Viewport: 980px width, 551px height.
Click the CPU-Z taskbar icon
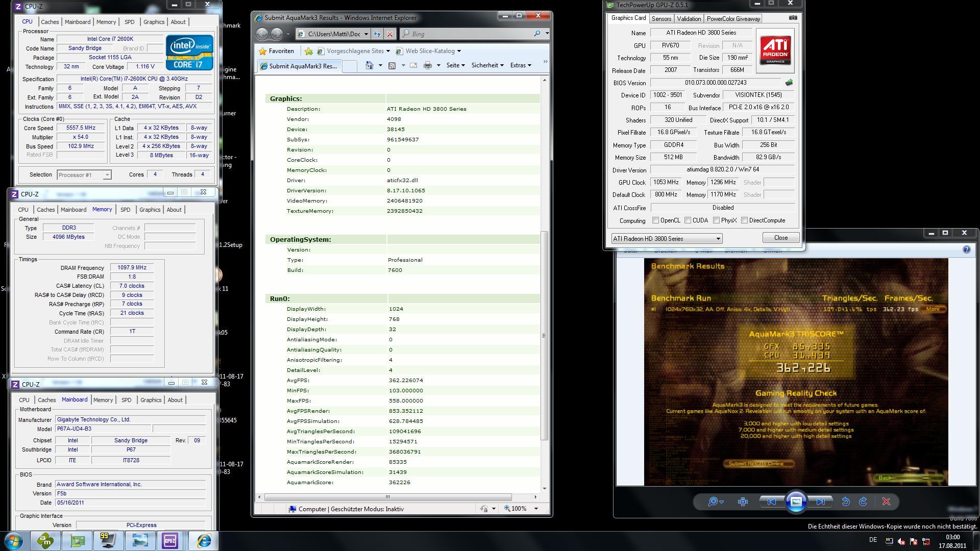coord(169,540)
